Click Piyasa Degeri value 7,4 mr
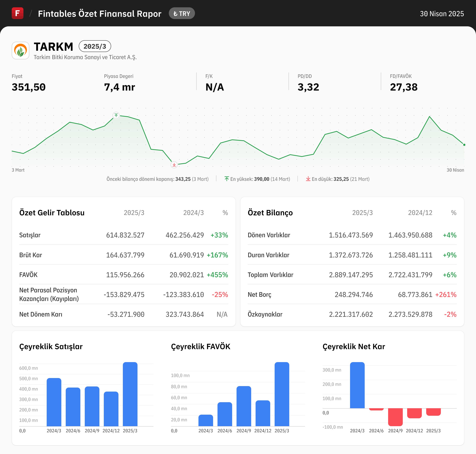Viewport: 476px width, 454px height. click(x=120, y=87)
